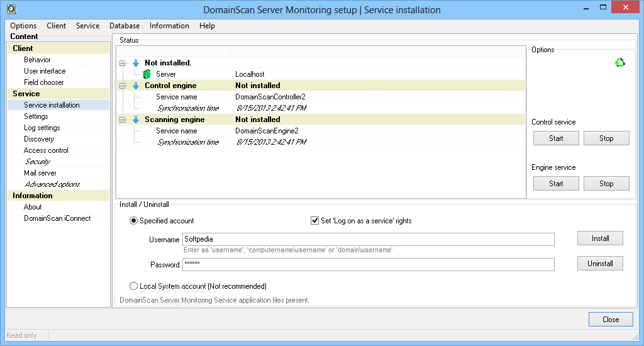Open the Information menu
This screenshot has width=644, height=346.
coord(169,25)
